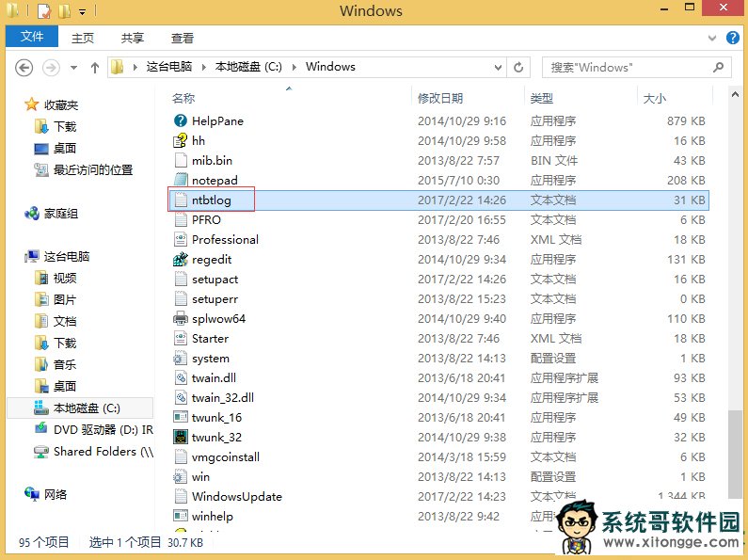748x560 pixels.
Task: Select the twain.dll file icon
Action: pos(181,377)
